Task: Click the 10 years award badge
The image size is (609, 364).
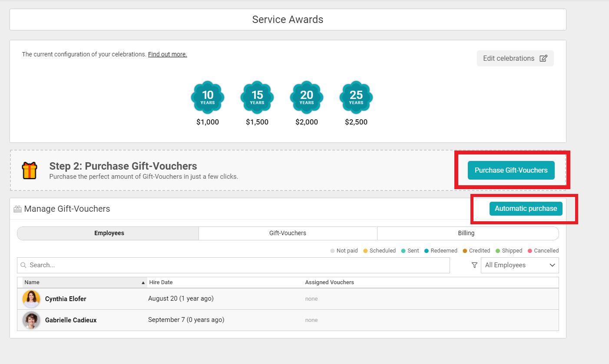Action: pyautogui.click(x=208, y=97)
